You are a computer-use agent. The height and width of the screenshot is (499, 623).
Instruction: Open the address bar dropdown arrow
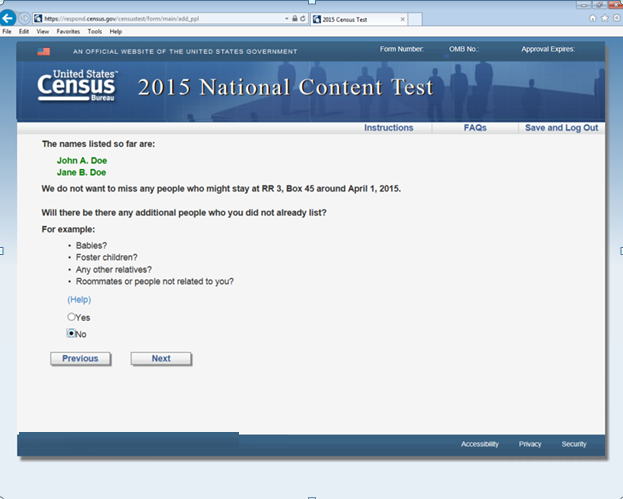coord(286,18)
